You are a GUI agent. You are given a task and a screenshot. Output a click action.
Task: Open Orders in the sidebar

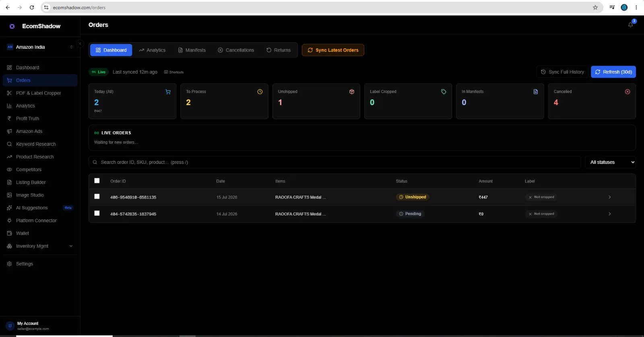point(39,81)
